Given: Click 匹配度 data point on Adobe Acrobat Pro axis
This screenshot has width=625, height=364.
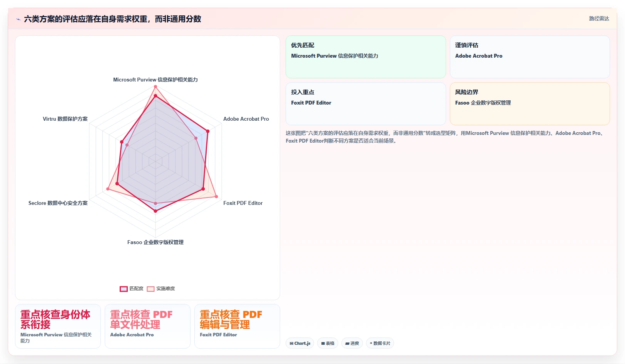Looking at the screenshot, I should tap(208, 131).
